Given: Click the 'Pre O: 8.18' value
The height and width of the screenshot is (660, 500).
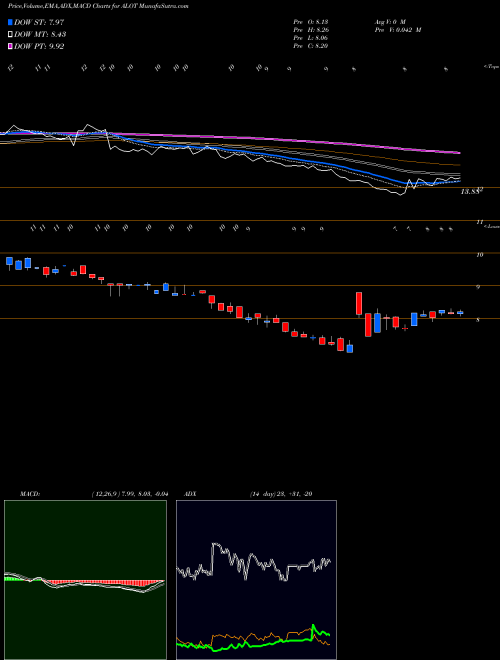Looking at the screenshot, I should [x=311, y=22].
